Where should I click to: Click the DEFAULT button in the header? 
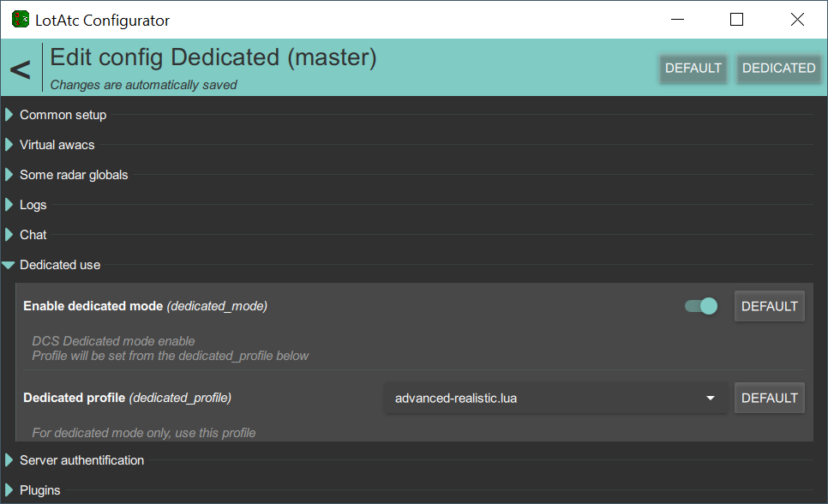coord(693,69)
